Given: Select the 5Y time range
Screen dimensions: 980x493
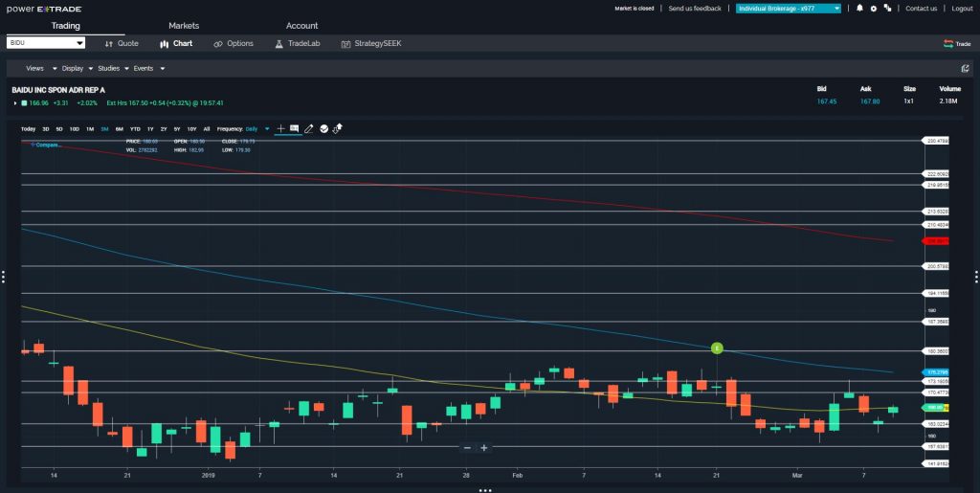Looking at the screenshot, I should click(177, 128).
